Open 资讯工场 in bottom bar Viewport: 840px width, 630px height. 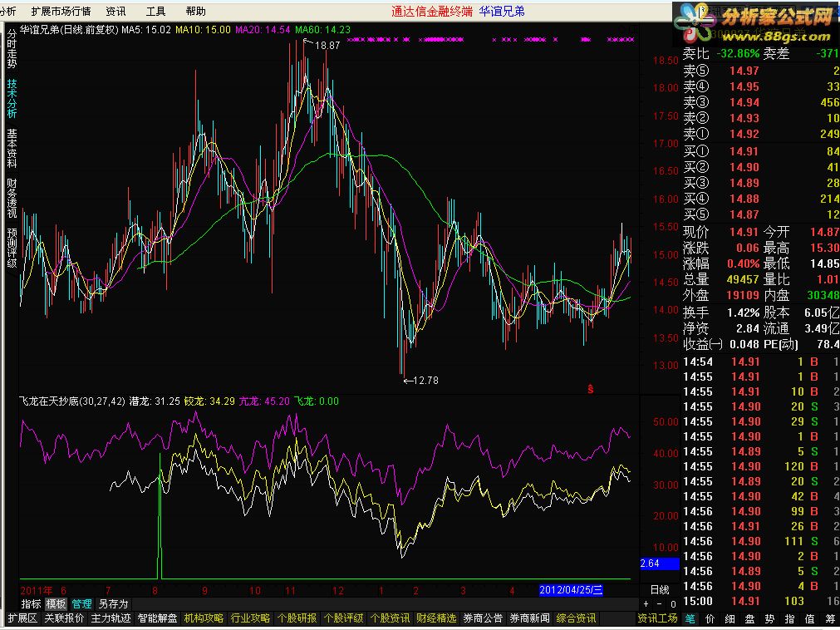[658, 618]
